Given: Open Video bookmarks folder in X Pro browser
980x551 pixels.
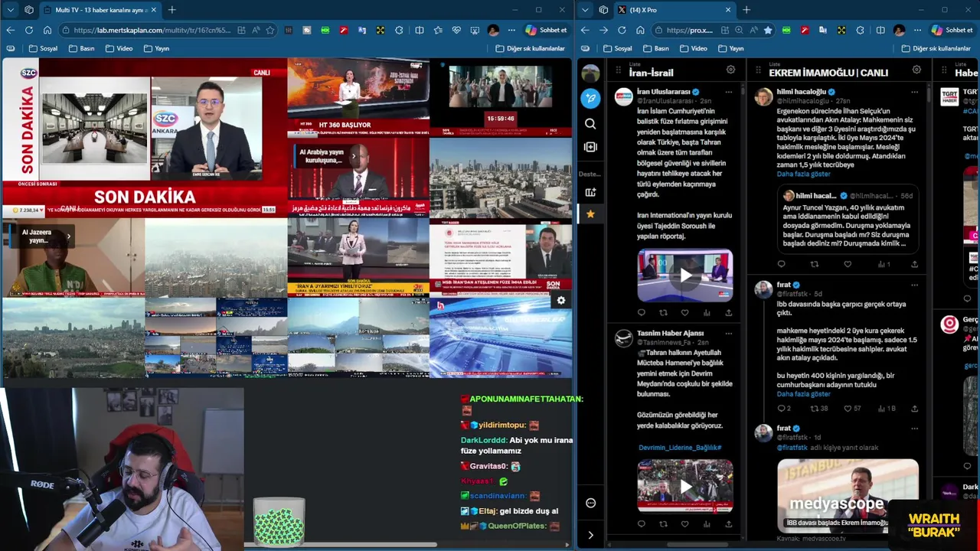Looking at the screenshot, I should point(693,48).
